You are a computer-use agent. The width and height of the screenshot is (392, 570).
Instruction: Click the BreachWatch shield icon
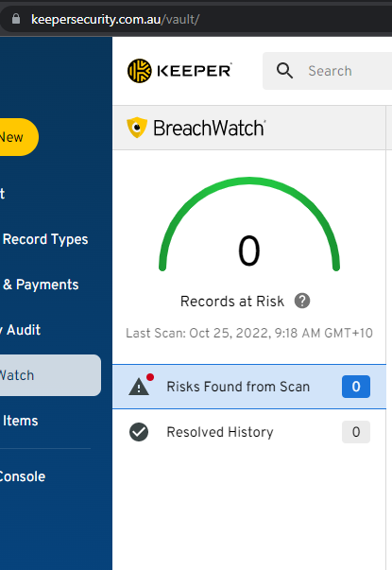[137, 128]
